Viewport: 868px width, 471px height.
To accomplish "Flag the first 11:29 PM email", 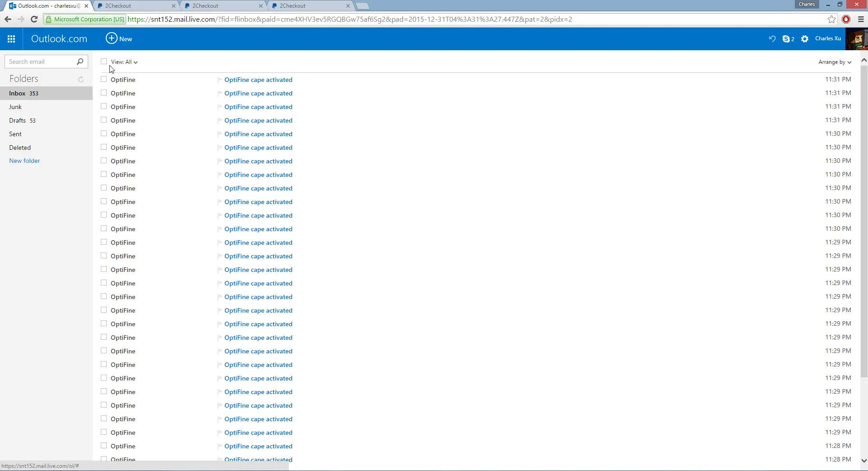I will click(220, 243).
